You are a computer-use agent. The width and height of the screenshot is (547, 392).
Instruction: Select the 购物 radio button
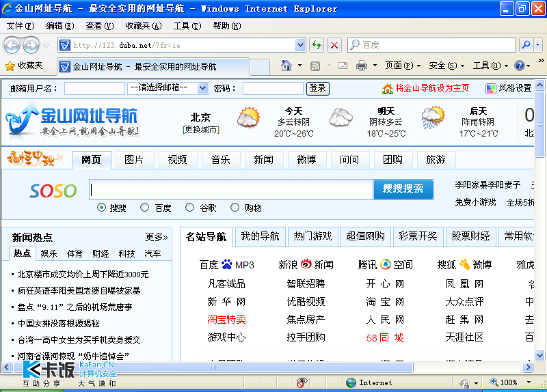(x=235, y=208)
